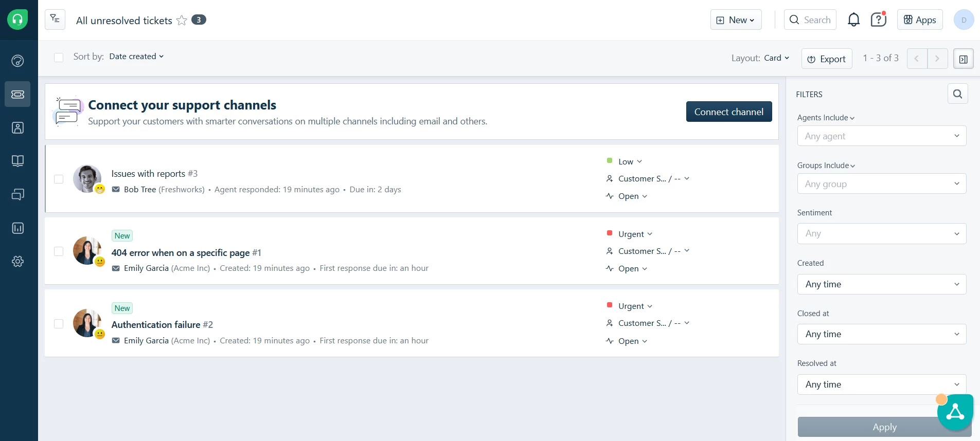Select the Authentication failure ticket checkbox
This screenshot has height=441, width=980.
tap(59, 323)
